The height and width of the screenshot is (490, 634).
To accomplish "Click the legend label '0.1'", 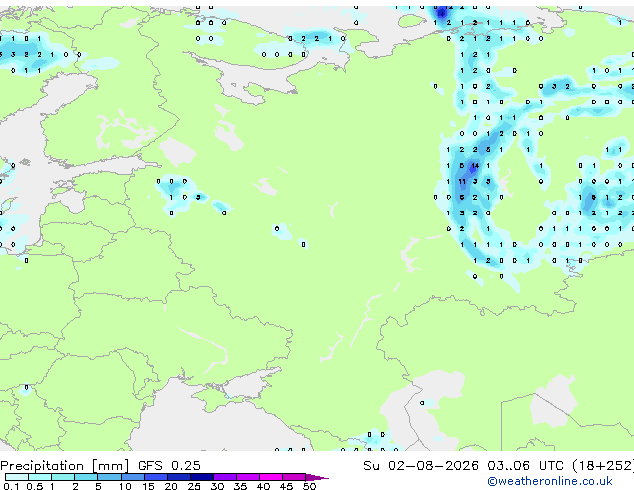I will (x=11, y=486).
